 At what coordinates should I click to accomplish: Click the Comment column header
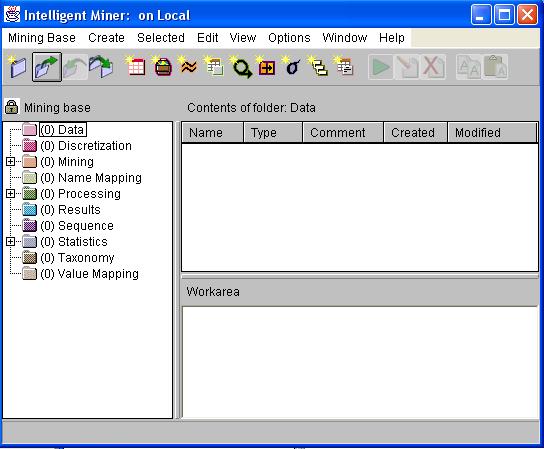[343, 133]
